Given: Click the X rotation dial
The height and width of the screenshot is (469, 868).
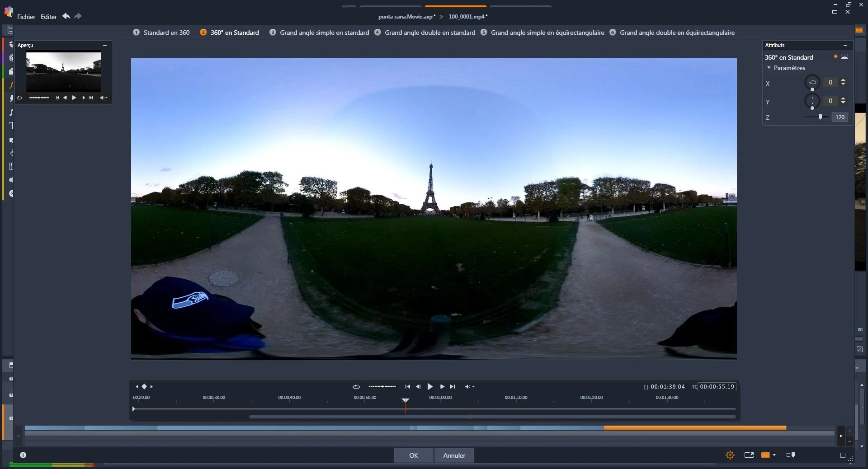Looking at the screenshot, I should 812,82.
